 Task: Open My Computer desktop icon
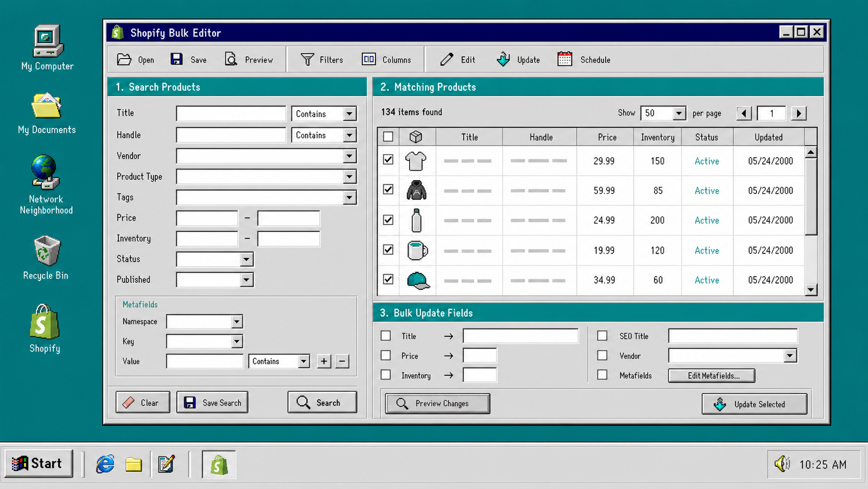click(x=47, y=48)
